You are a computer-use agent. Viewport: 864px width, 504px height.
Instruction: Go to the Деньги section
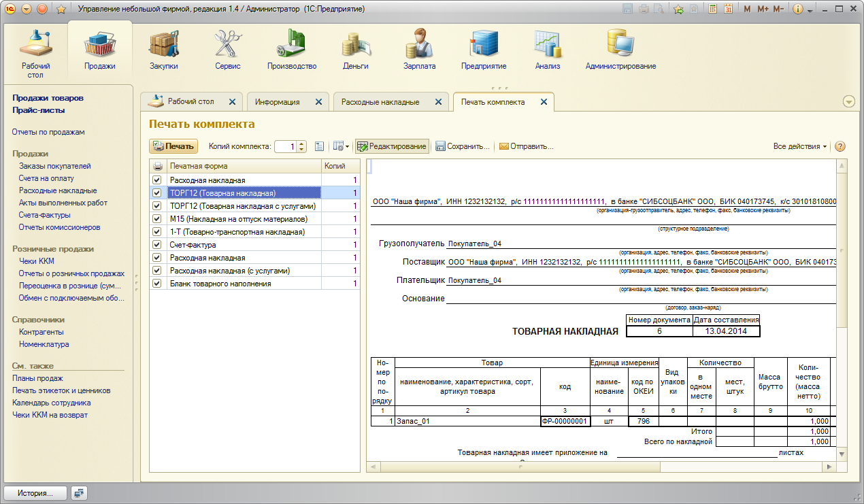tap(355, 51)
